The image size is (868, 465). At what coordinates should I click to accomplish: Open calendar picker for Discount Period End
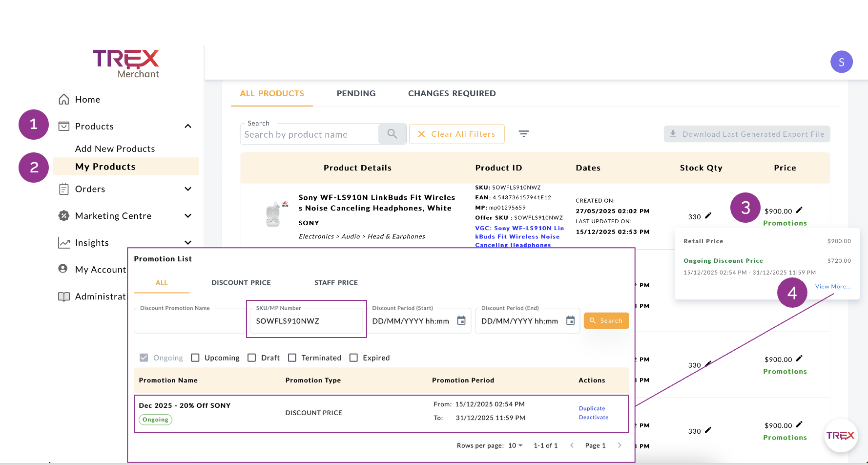click(x=570, y=320)
